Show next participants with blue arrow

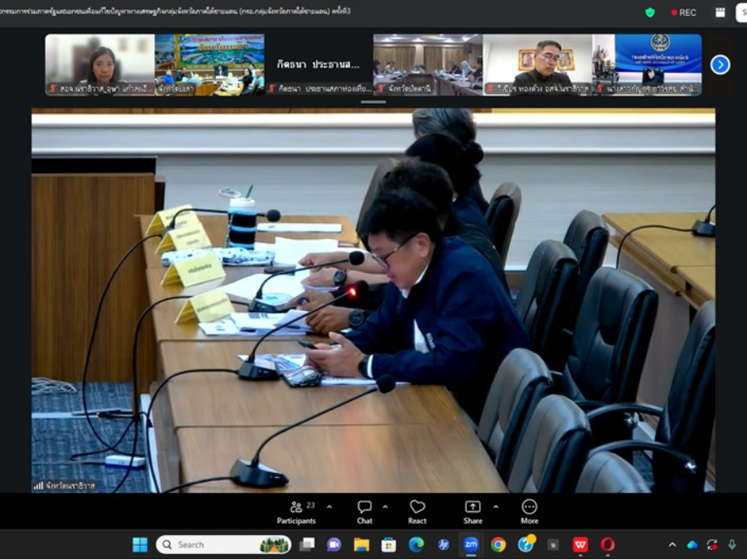point(720,65)
